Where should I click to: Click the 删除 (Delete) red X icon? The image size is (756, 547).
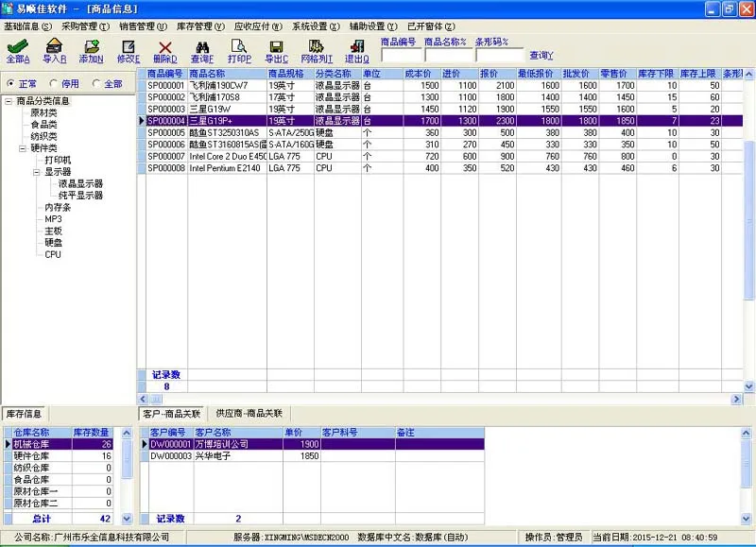[165, 46]
